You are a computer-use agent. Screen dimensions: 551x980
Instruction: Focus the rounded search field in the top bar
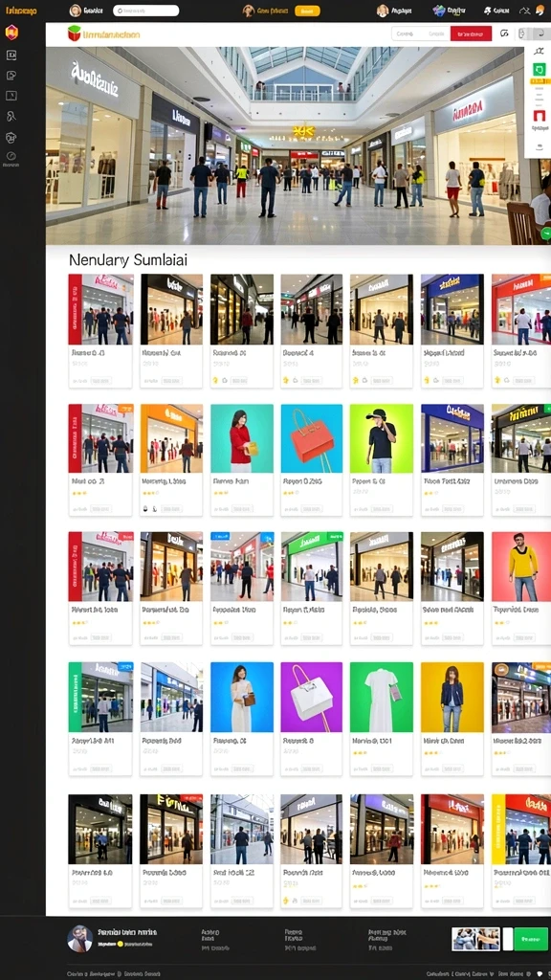click(146, 11)
